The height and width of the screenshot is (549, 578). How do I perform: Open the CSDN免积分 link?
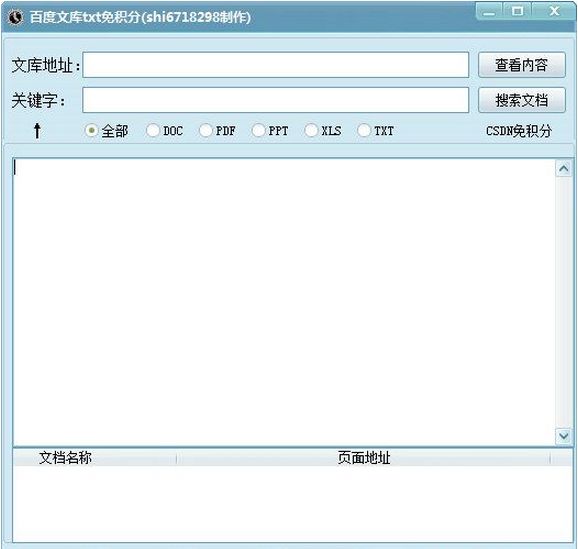click(x=519, y=131)
